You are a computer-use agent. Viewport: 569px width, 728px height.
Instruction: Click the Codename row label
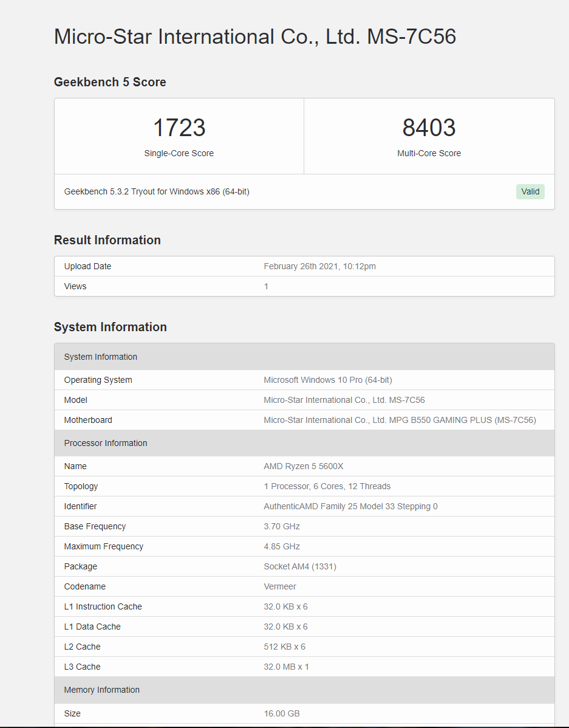pos(84,586)
